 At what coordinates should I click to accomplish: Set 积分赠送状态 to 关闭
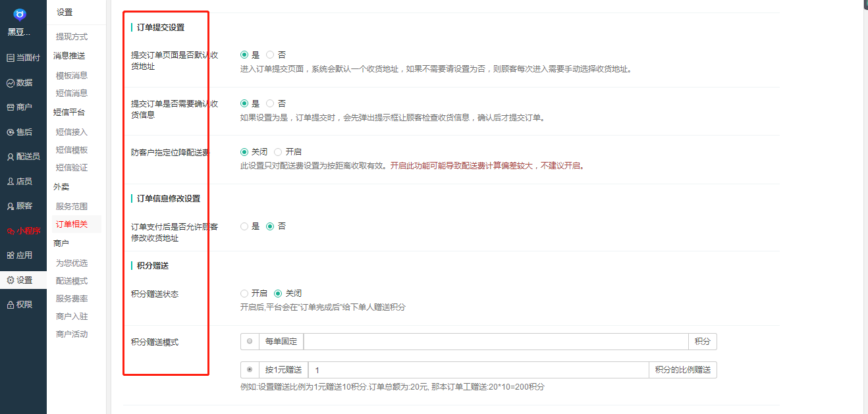click(278, 294)
